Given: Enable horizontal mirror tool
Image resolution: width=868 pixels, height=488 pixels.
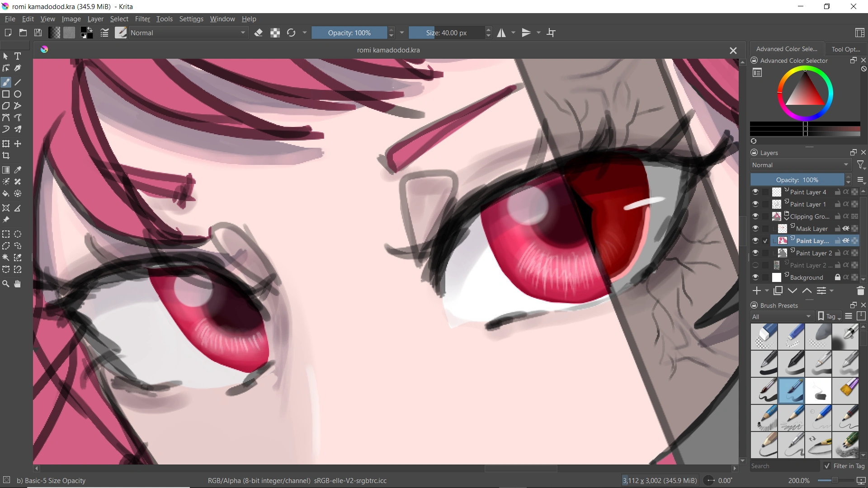Looking at the screenshot, I should coord(501,33).
